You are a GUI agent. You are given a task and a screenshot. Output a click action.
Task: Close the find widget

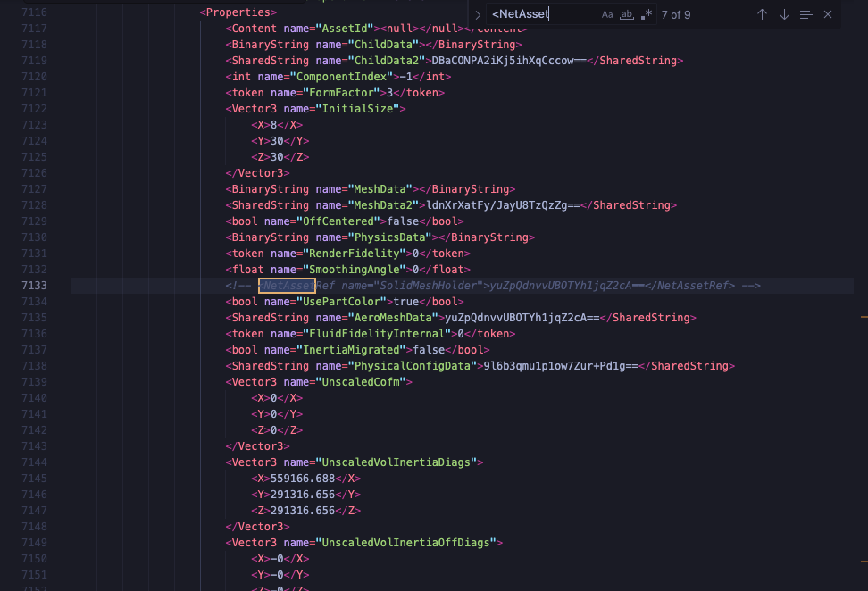click(x=828, y=15)
